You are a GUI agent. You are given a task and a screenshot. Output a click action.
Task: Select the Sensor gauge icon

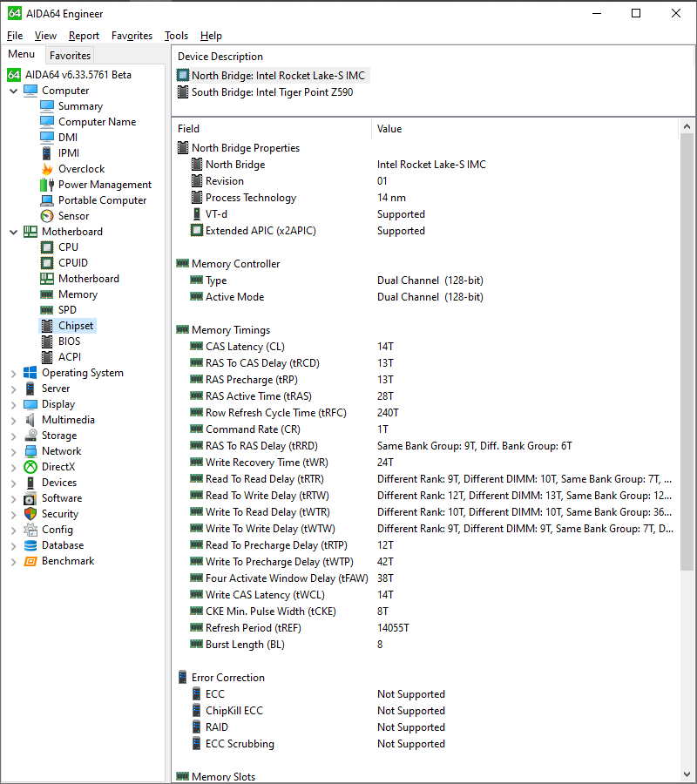click(47, 216)
